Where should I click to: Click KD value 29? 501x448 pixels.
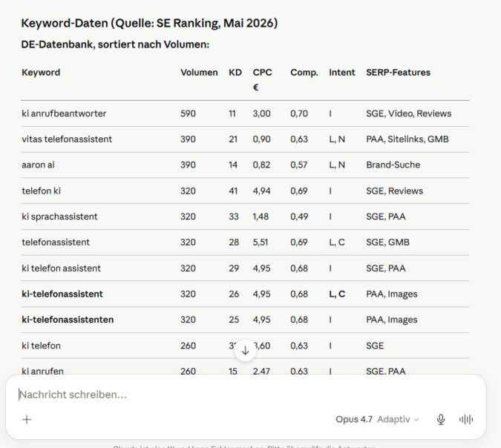point(234,269)
